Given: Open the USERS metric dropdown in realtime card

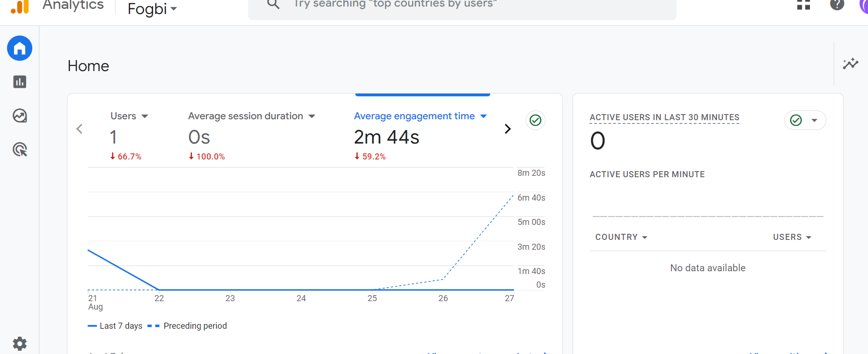Looking at the screenshot, I should 792,237.
